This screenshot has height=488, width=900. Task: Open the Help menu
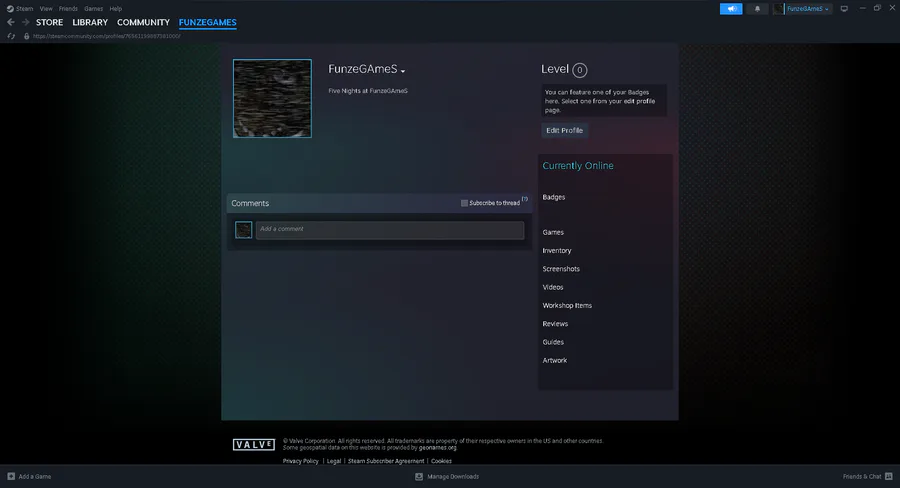point(116,9)
